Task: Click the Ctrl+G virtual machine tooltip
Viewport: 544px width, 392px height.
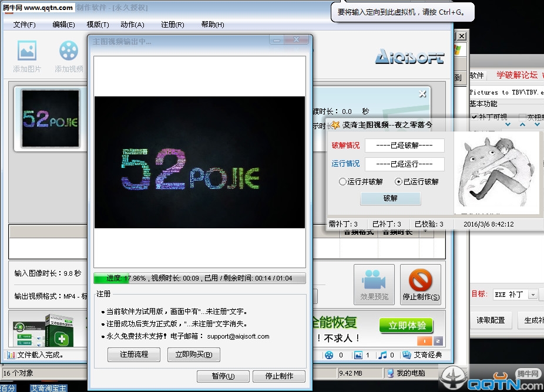Action: tap(402, 12)
